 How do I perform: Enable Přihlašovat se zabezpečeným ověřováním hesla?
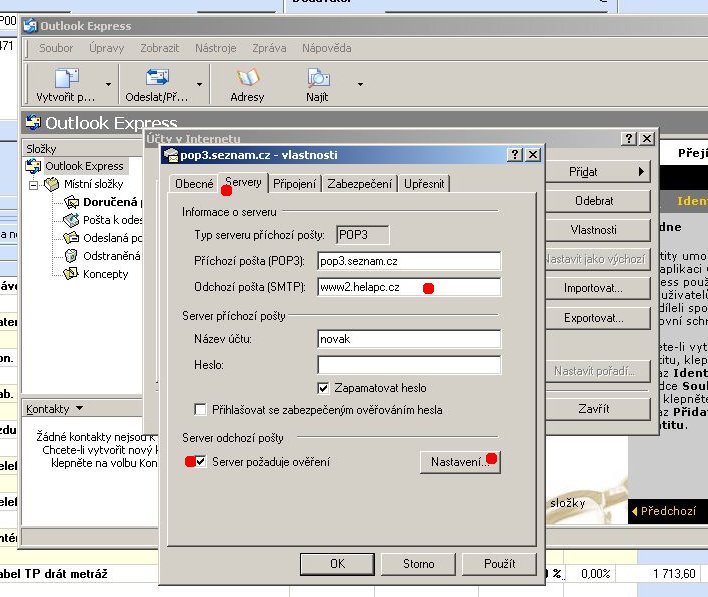click(x=200, y=410)
